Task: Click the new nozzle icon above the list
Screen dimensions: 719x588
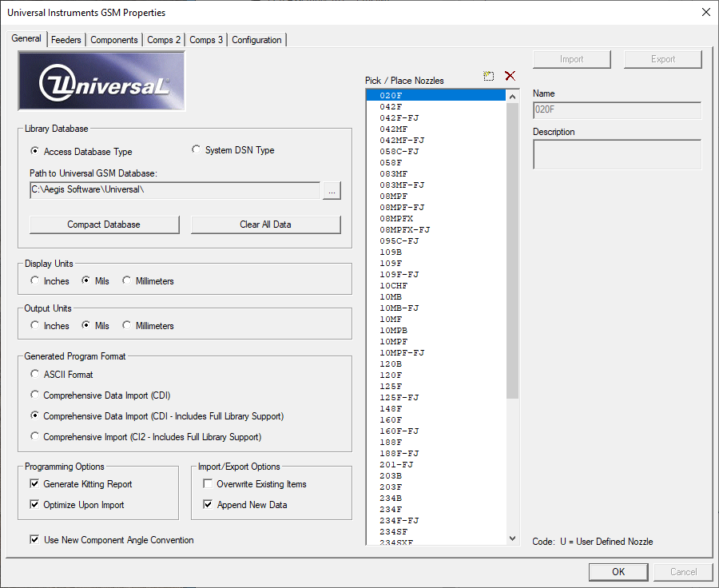Action: point(489,76)
